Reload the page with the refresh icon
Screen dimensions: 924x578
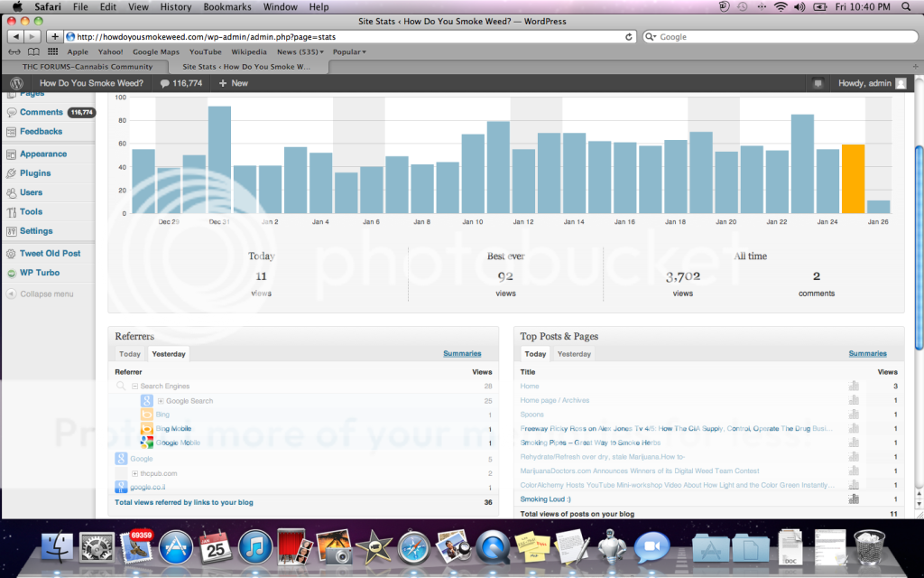pos(629,36)
